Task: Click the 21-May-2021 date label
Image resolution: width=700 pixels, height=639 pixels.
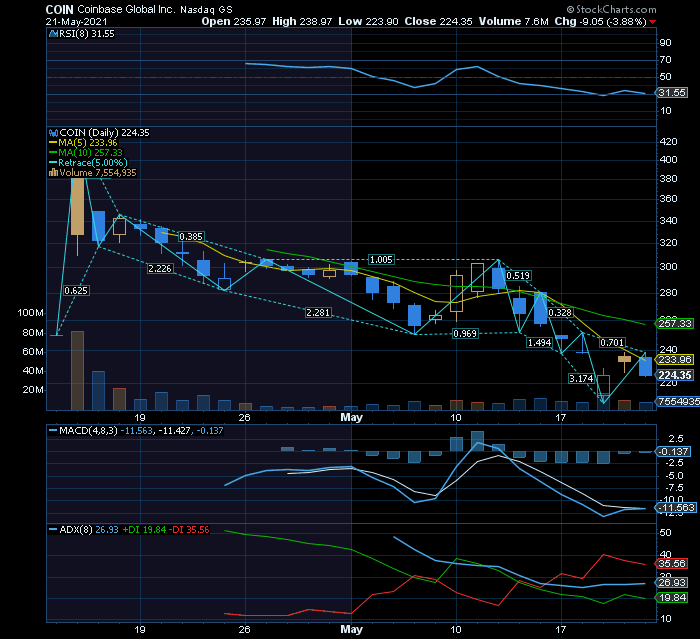Action: (x=76, y=21)
